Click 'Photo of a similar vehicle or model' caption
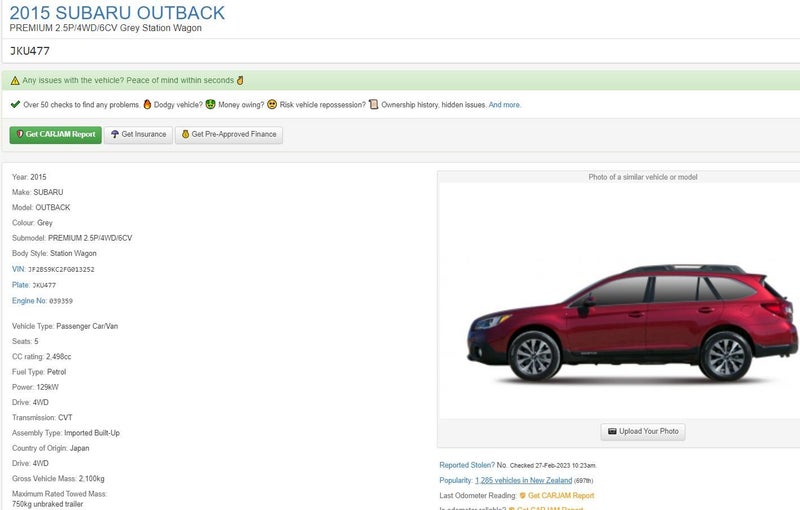The width and height of the screenshot is (800, 510). pos(643,177)
